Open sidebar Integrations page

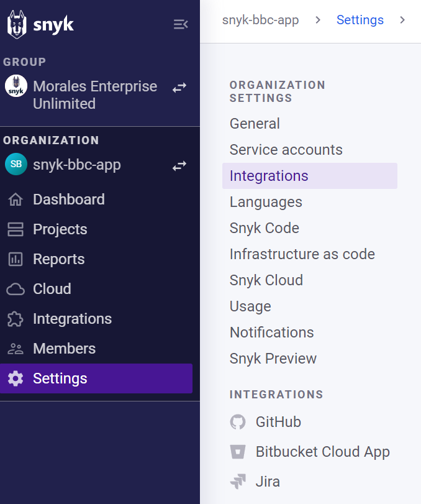tap(72, 319)
